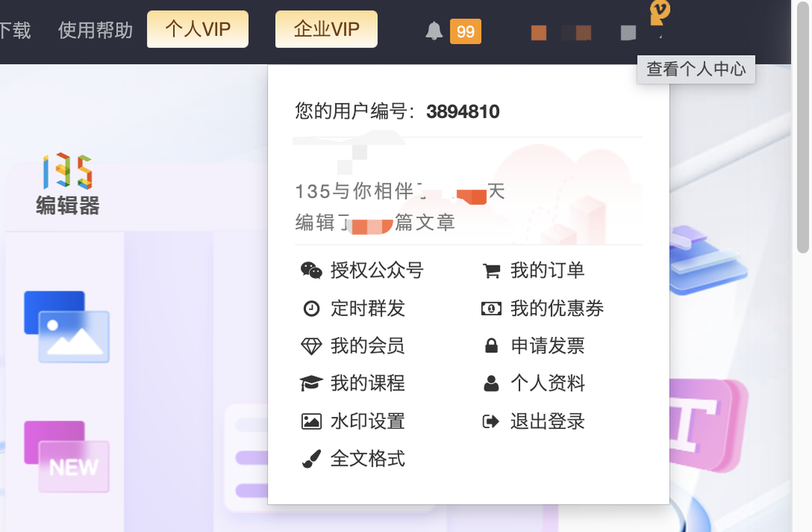Open the 使用帮助 link
This screenshot has width=812, height=532.
tap(95, 30)
